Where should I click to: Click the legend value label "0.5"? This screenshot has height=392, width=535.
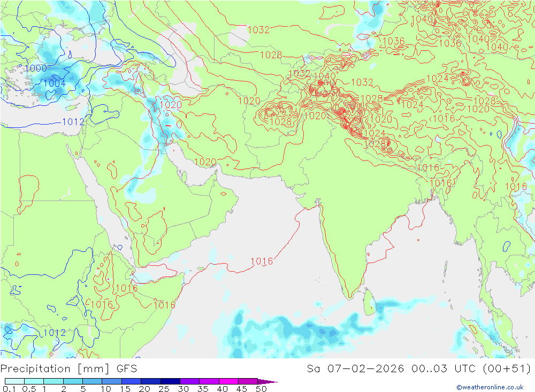click(x=29, y=389)
